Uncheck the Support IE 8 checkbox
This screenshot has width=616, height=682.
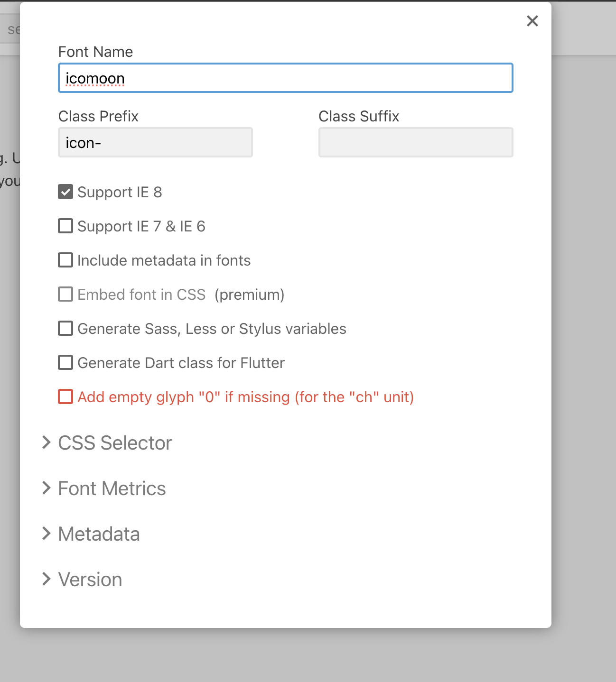pos(65,192)
